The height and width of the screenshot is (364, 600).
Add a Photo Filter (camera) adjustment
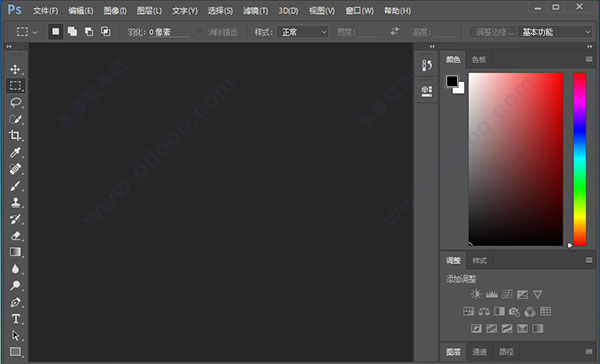click(515, 312)
